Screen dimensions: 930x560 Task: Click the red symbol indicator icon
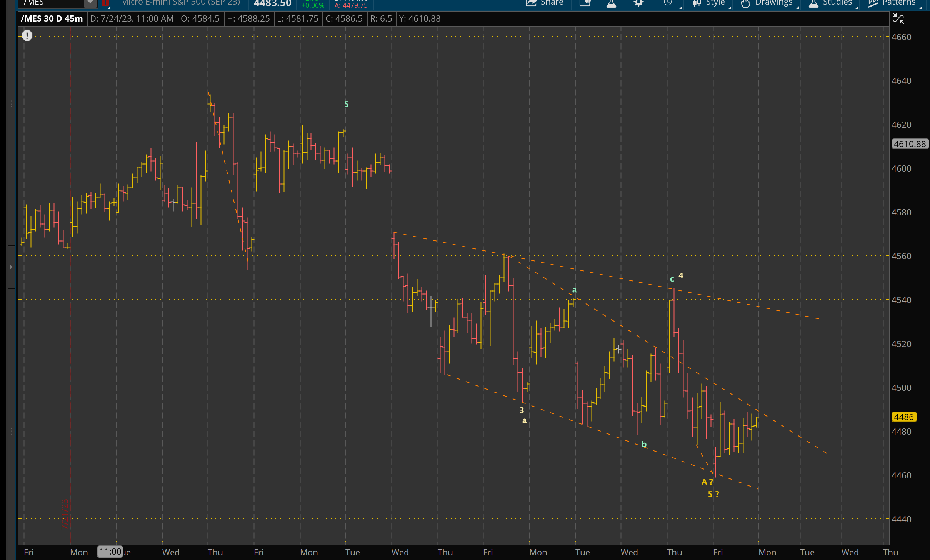105,3
